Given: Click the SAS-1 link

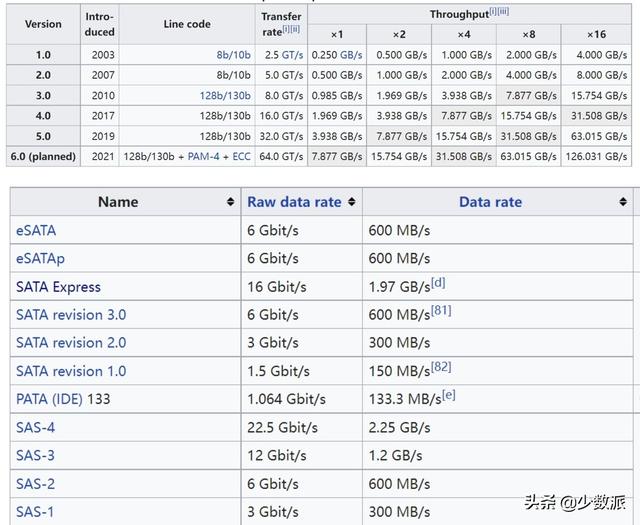Looking at the screenshot, I should 35,512.
